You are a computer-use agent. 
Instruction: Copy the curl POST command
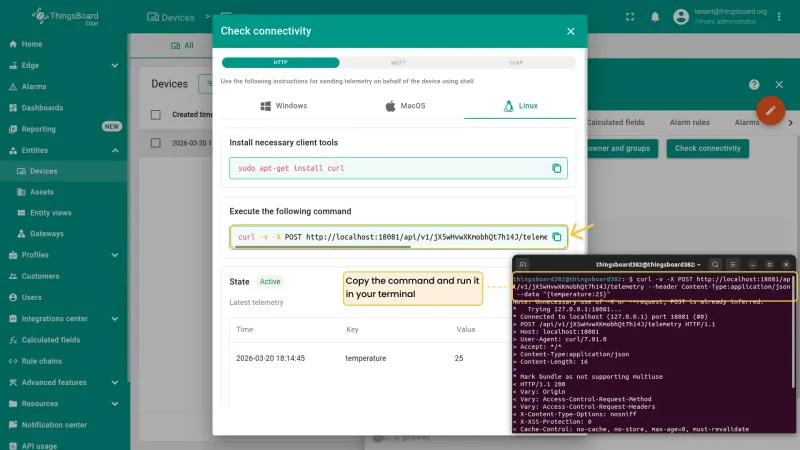click(557, 237)
